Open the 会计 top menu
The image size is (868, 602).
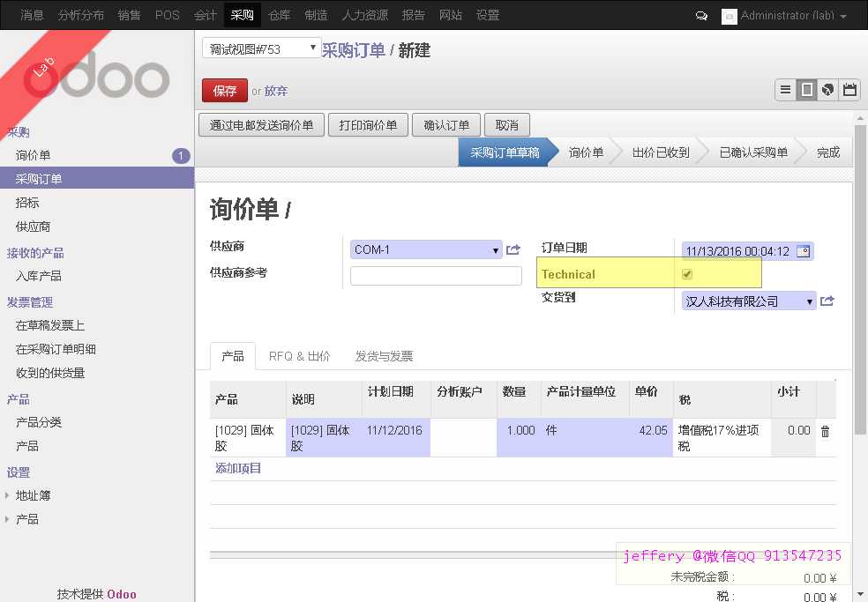(205, 15)
